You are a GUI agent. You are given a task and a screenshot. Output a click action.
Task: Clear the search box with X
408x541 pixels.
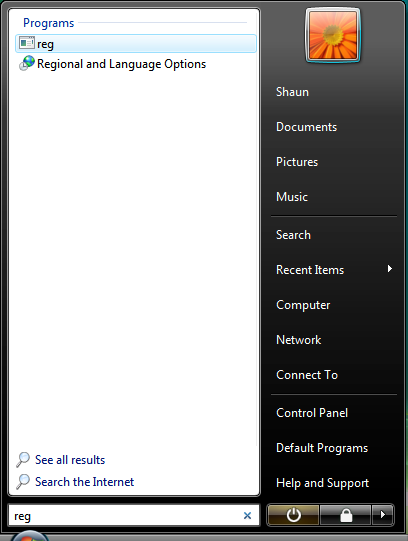[247, 515]
